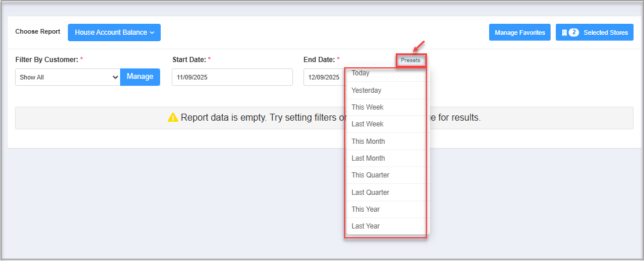This screenshot has width=644, height=261.
Task: Focus the Start Date input field
Action: click(232, 77)
